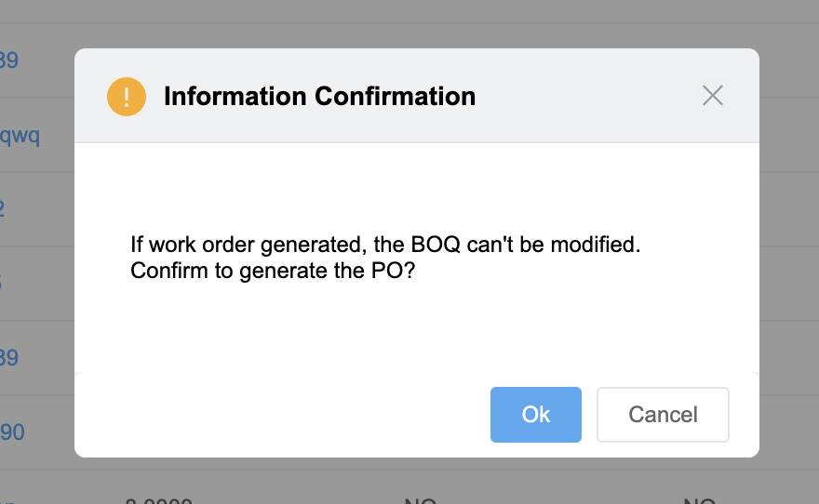Click the orange exclamation warning icon

(127, 97)
